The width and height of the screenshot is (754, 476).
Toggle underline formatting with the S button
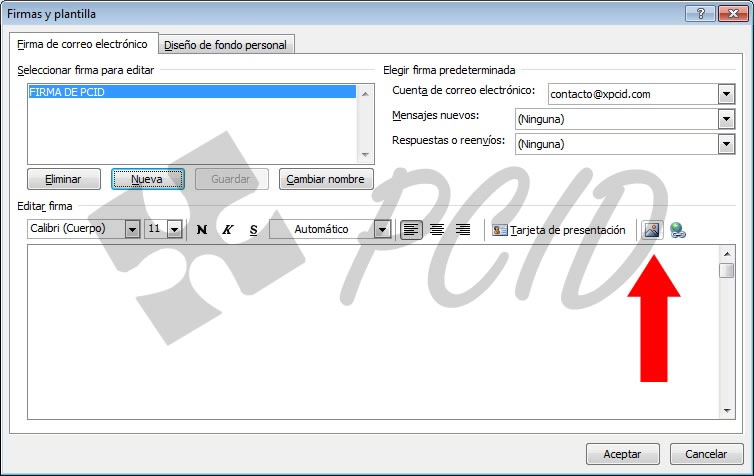pos(253,229)
